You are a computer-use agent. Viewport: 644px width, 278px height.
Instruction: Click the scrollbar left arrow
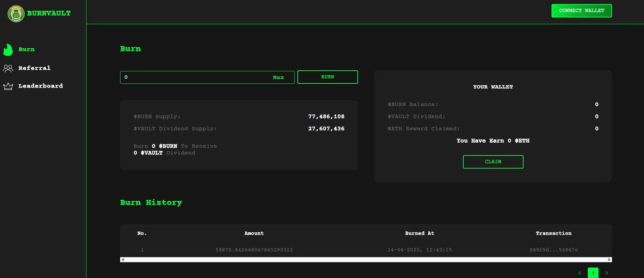pyautogui.click(x=123, y=260)
